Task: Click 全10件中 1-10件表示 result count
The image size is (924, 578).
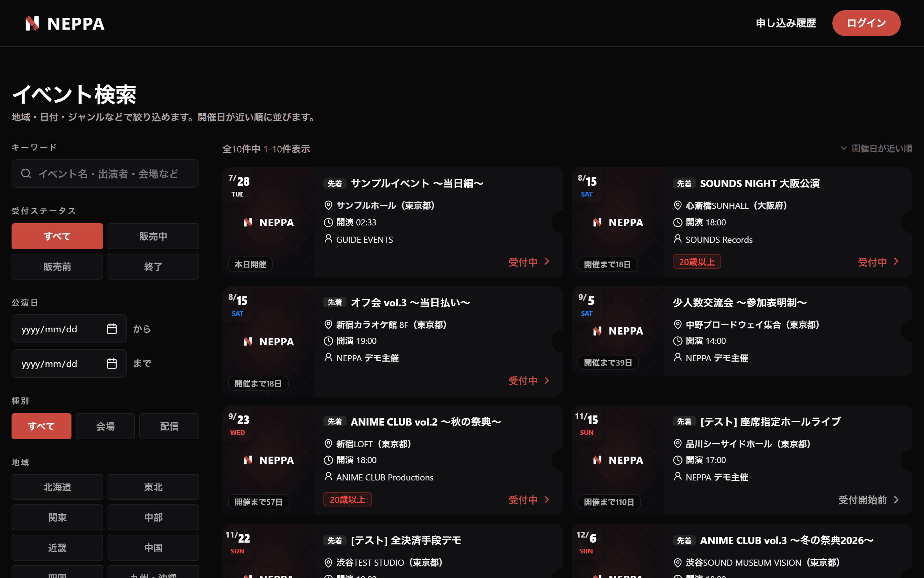Action: pos(266,149)
